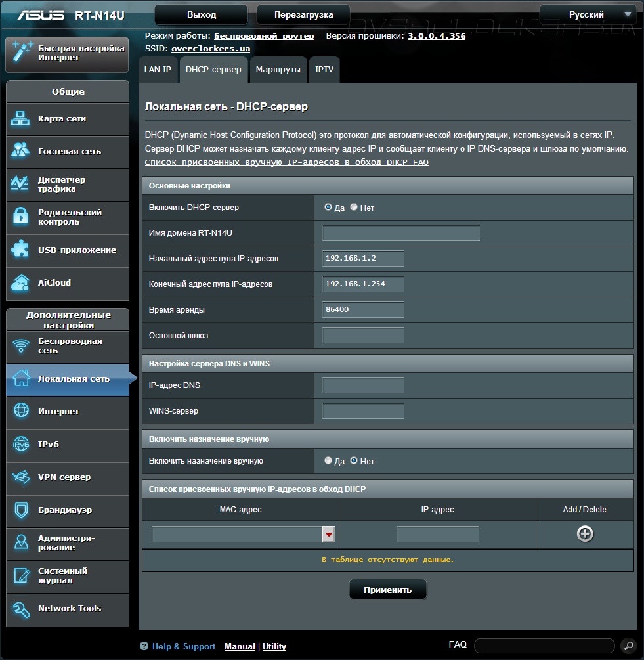Open firmware version 3.0.0.4.356 link
Screen dimensions: 644x660
pyautogui.click(x=437, y=36)
